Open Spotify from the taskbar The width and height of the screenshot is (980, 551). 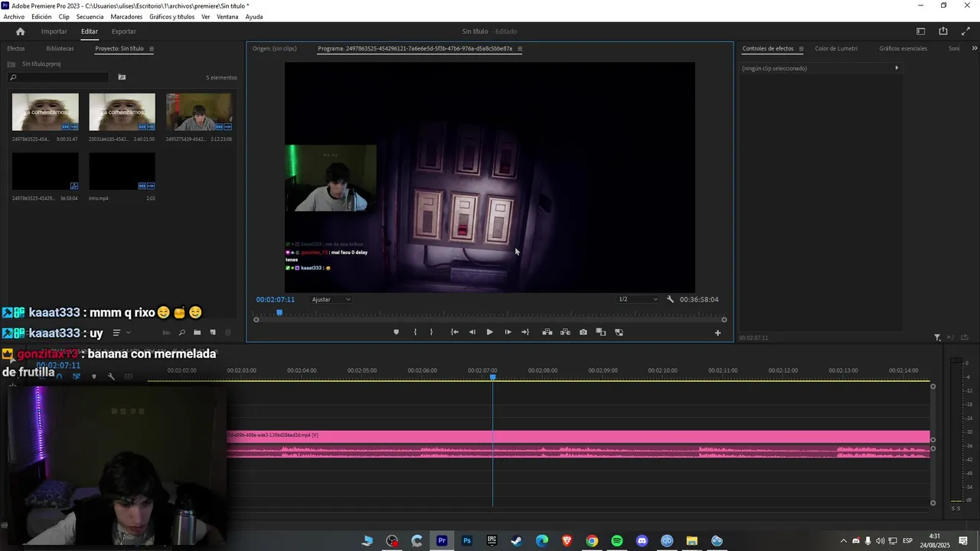click(617, 541)
